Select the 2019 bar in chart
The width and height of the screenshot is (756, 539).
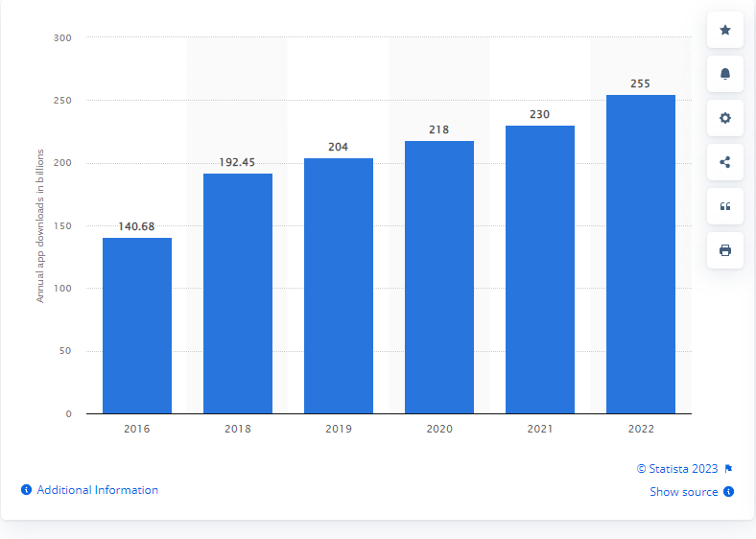[339, 286]
